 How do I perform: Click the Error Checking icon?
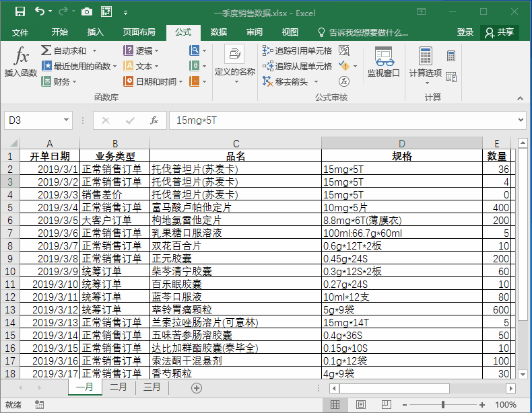click(344, 66)
